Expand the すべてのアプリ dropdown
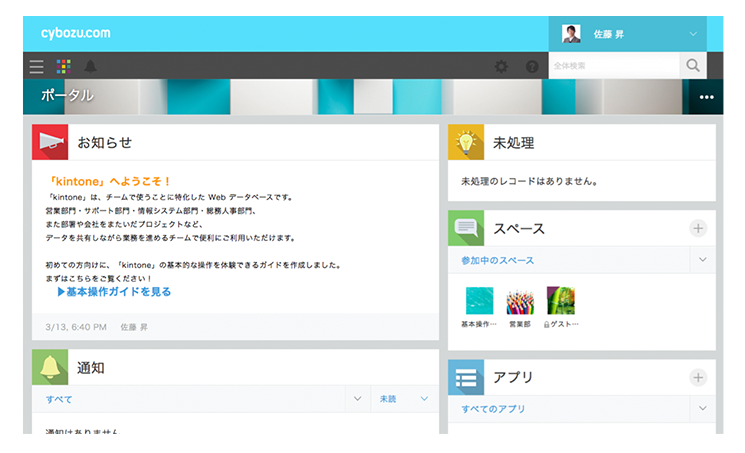Image resolution: width=745 pixels, height=453 pixels. point(702,409)
